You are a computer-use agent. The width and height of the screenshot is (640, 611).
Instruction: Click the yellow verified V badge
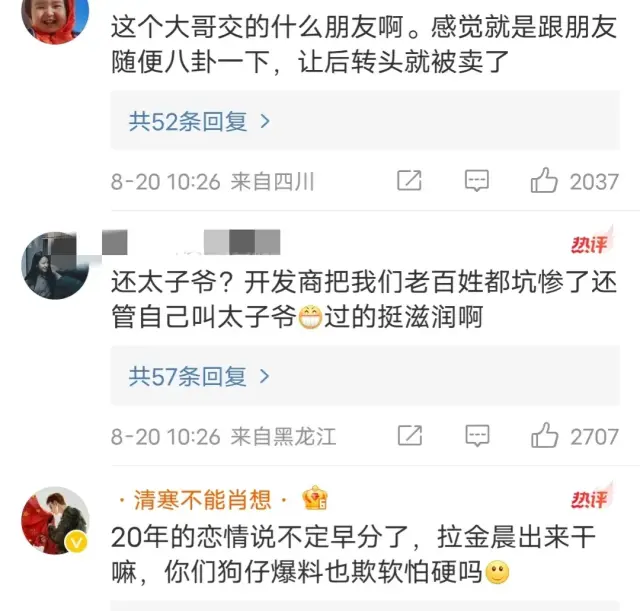(x=77, y=542)
